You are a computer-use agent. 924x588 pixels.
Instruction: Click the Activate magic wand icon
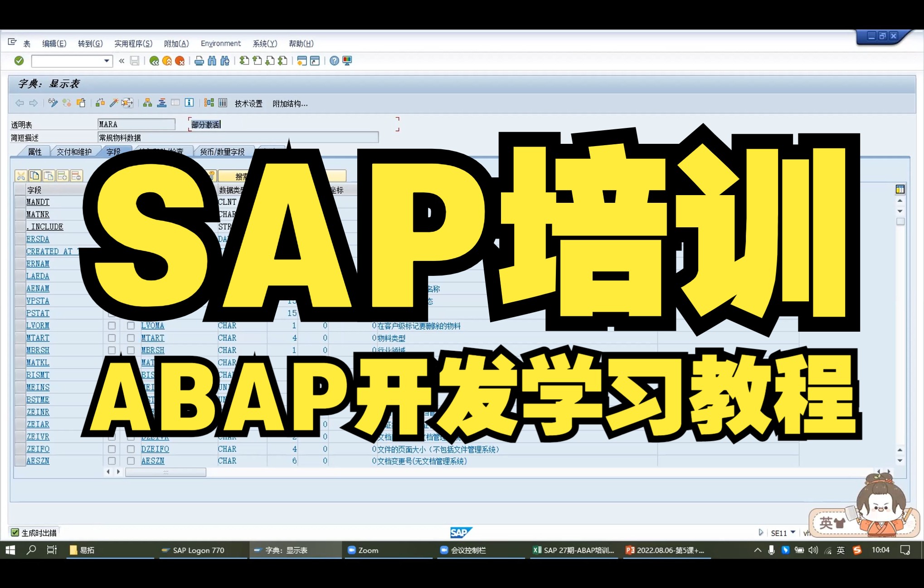[113, 103]
